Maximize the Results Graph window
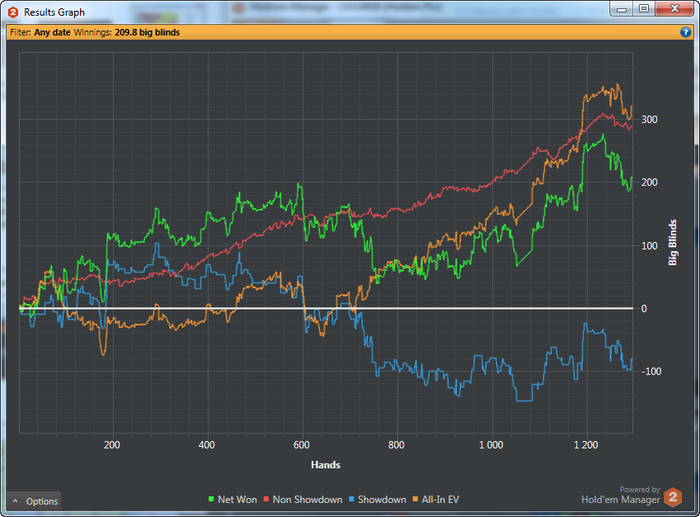700x517 pixels. tap(644, 9)
